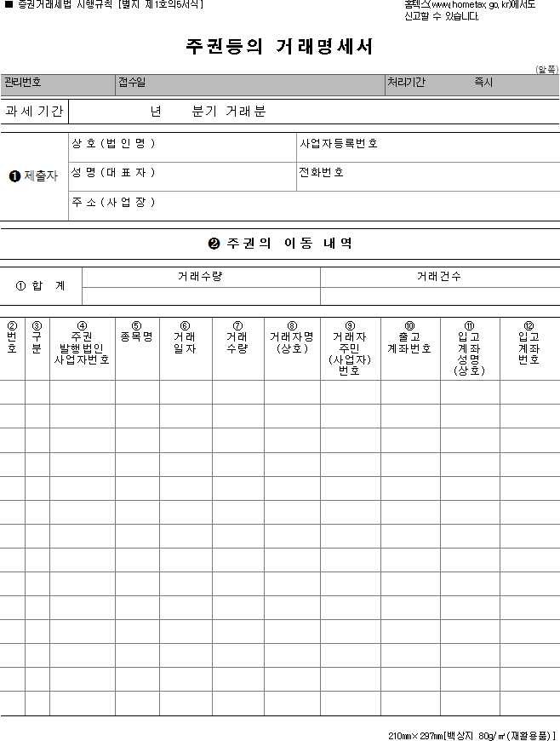Select the 성명(대표자) field
Screen dimensions: 560x741
(182, 177)
